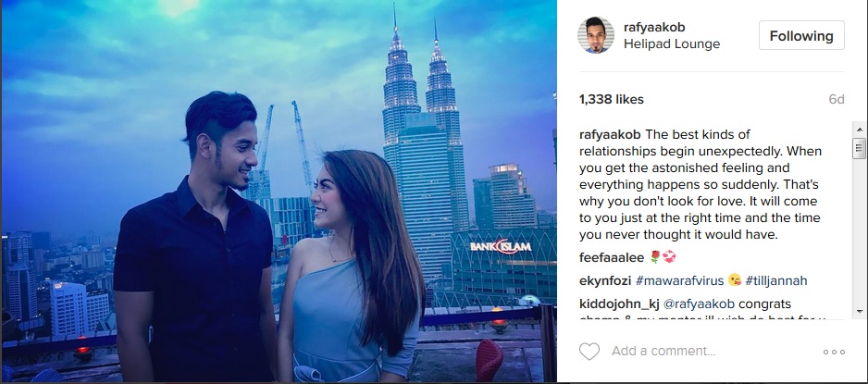Click the Add a comment field
The image size is (868, 384).
[712, 352]
